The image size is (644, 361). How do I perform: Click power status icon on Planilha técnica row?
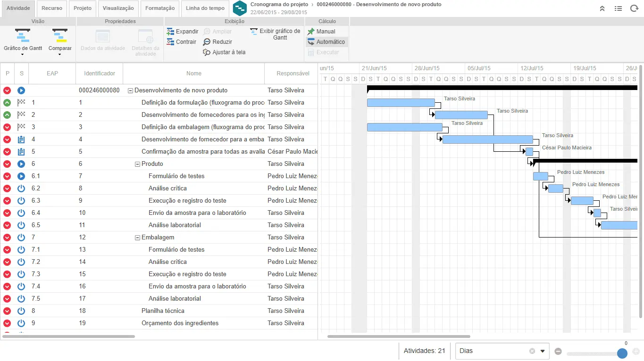pos(21,311)
